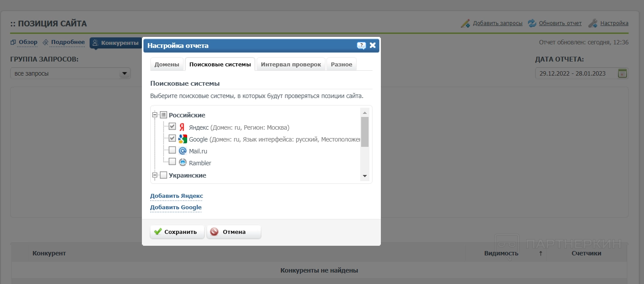The image size is (644, 284).
Task: Click the Конкурент column header
Action: [49, 253]
